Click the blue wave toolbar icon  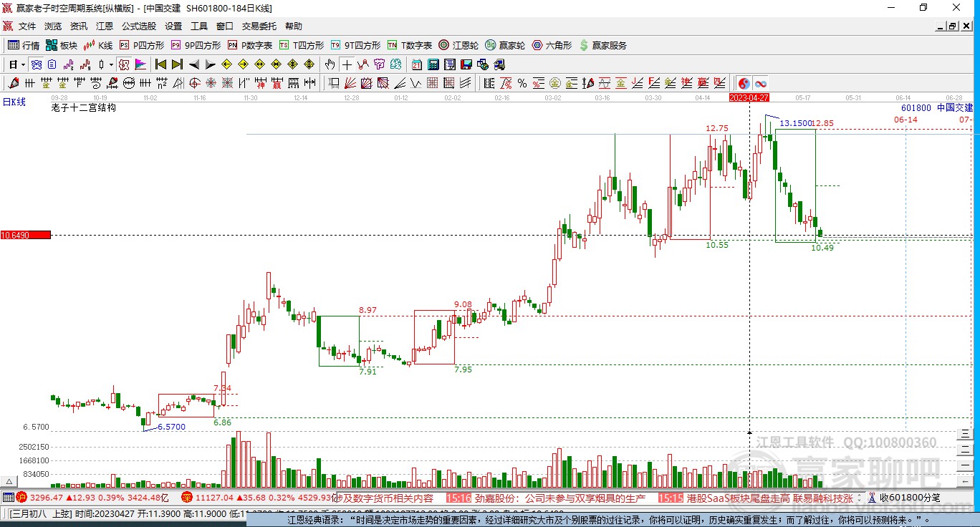tap(36, 64)
